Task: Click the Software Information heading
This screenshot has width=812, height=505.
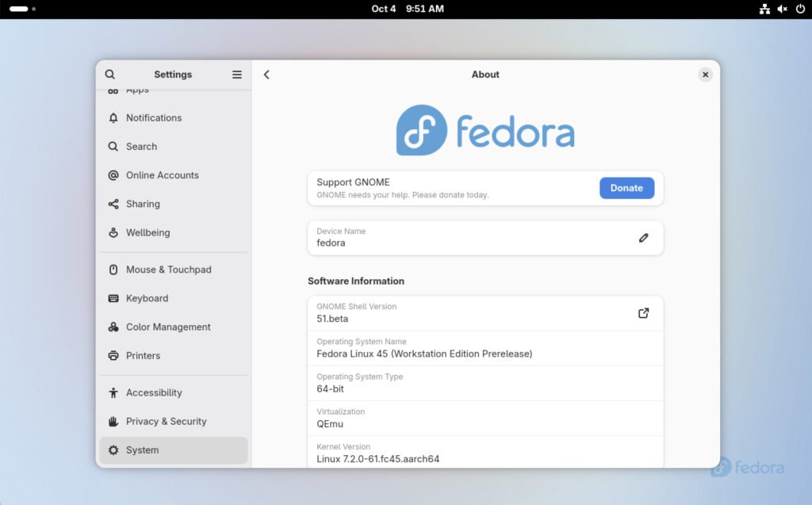Action: click(356, 281)
